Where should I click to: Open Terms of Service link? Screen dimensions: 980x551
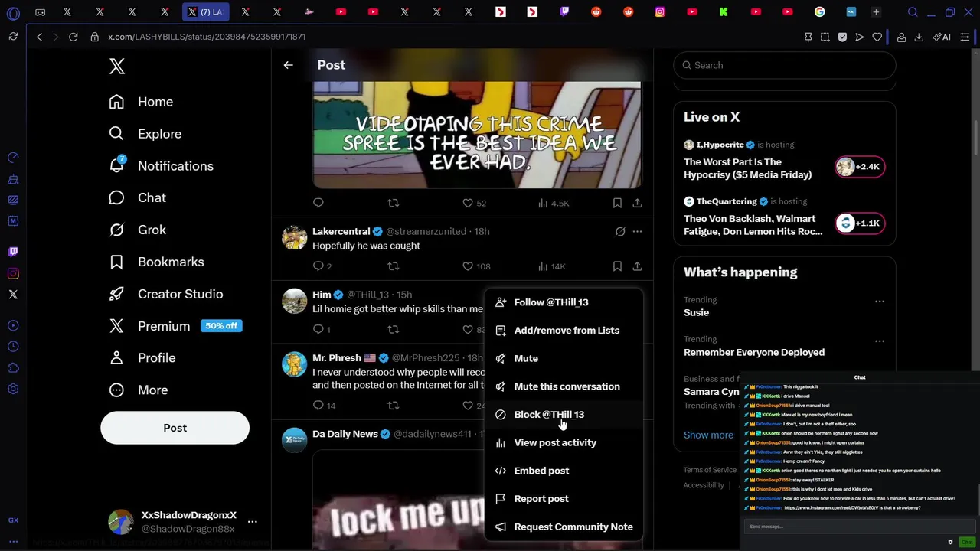pos(710,470)
